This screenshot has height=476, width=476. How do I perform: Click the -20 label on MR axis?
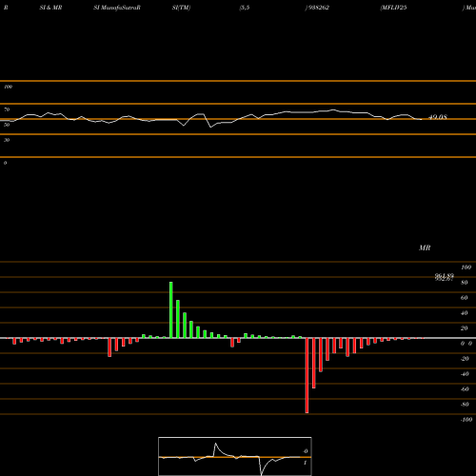465,359
